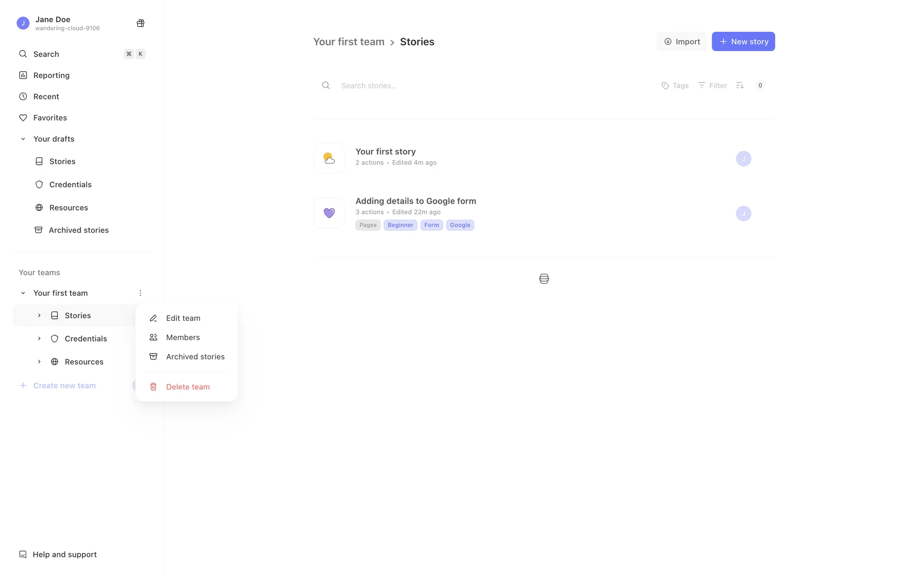Collapse the Your drafts section
This screenshot has width=924, height=578.
click(23, 139)
